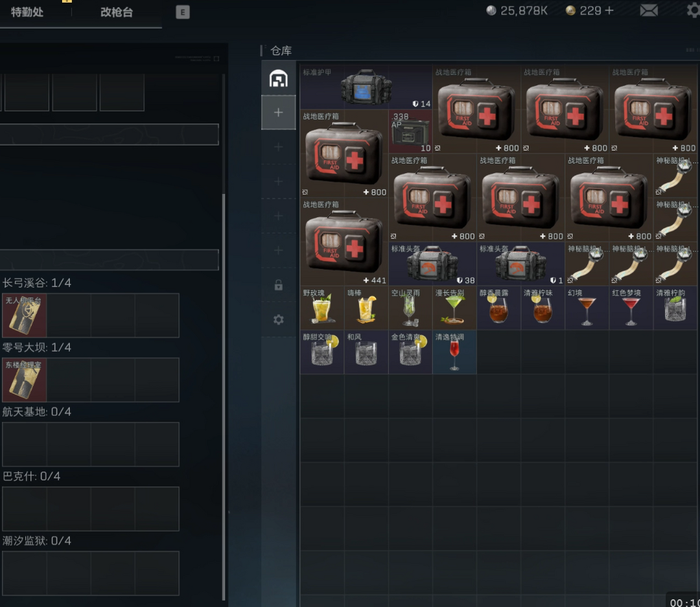Click the 潮汐监狱: 0/4 label
The width and height of the screenshot is (700, 607).
[x=36, y=540]
